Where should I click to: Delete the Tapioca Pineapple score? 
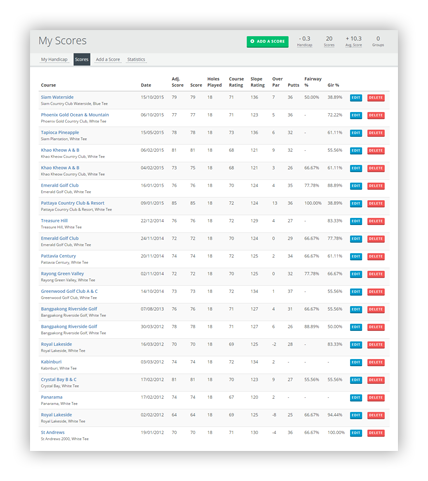[x=376, y=133]
